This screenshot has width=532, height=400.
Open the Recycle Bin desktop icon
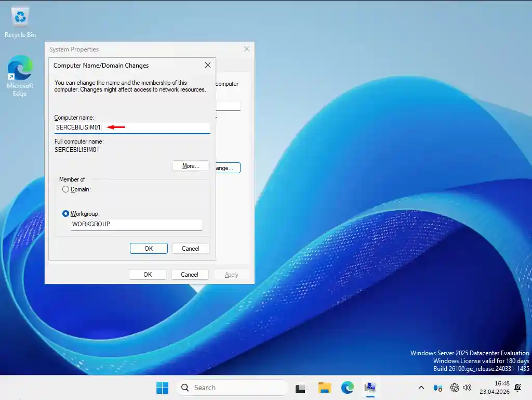coord(20,23)
